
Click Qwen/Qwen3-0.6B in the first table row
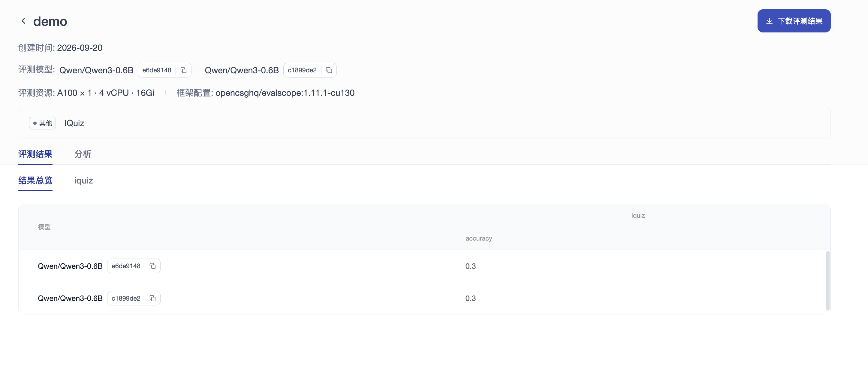click(70, 266)
